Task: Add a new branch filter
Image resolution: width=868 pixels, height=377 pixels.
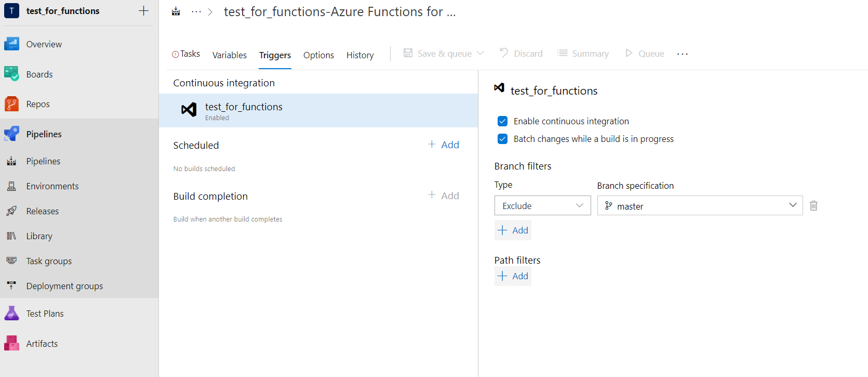Action: (x=513, y=230)
